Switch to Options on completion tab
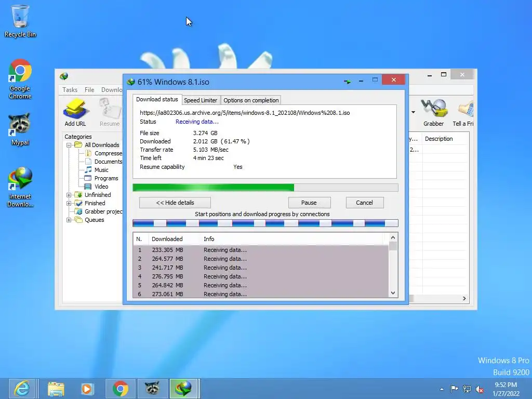The height and width of the screenshot is (399, 532). [251, 100]
